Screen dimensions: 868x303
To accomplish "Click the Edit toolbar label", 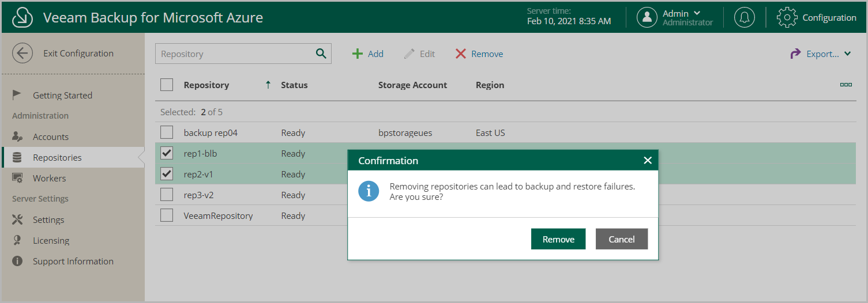I will click(x=427, y=54).
